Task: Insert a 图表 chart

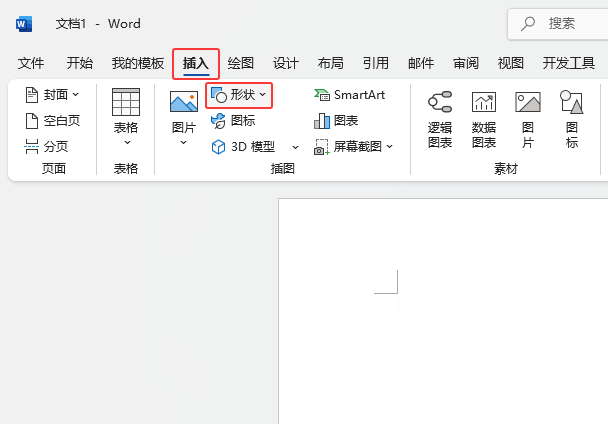Action: click(x=336, y=121)
